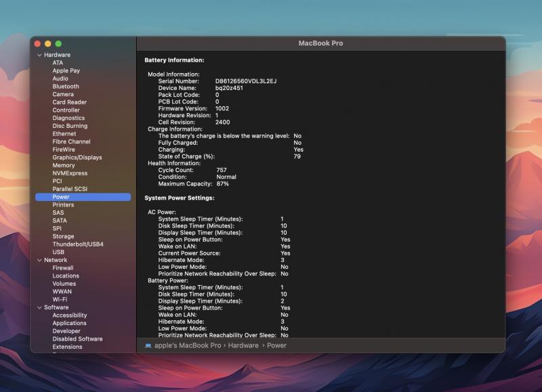542x392 pixels.
Task: Select SAS in the sidebar
Action: pyautogui.click(x=58, y=213)
